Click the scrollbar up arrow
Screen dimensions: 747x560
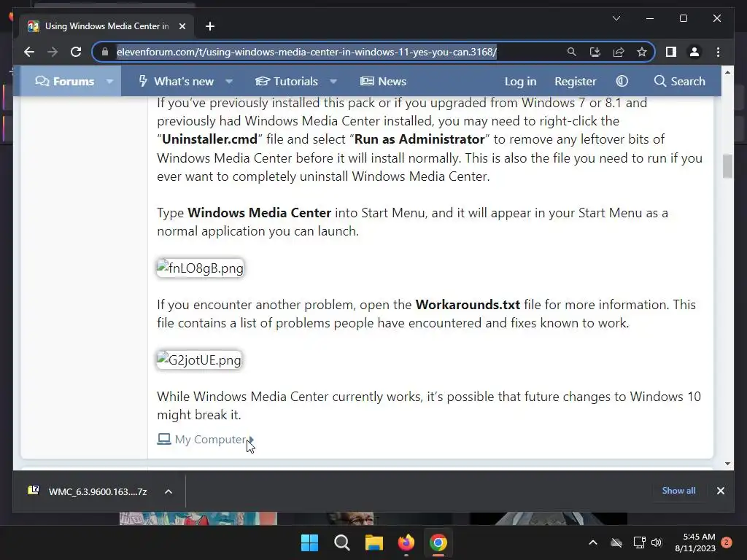[x=727, y=72]
